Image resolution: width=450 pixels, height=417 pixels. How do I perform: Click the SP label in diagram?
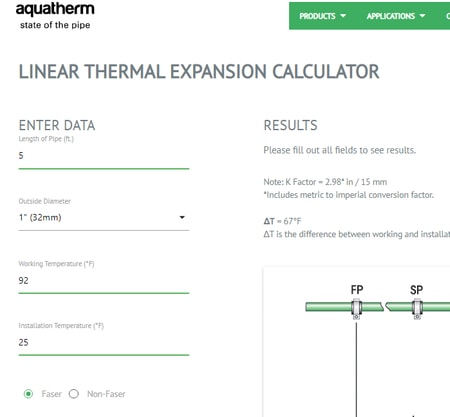tap(417, 290)
